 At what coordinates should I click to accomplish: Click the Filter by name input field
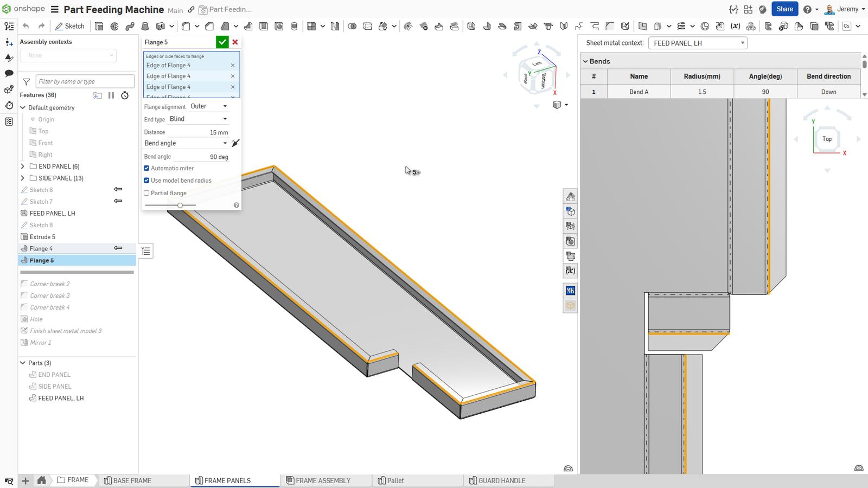(x=85, y=81)
